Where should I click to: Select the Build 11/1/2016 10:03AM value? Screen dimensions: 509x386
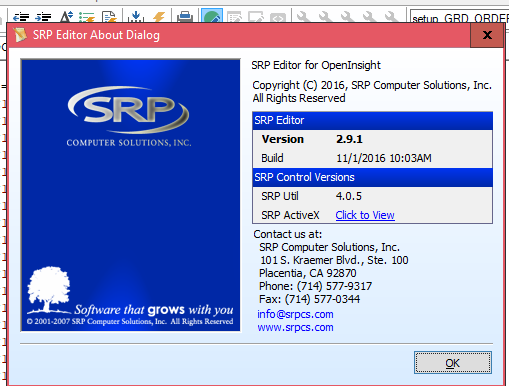[x=384, y=158]
